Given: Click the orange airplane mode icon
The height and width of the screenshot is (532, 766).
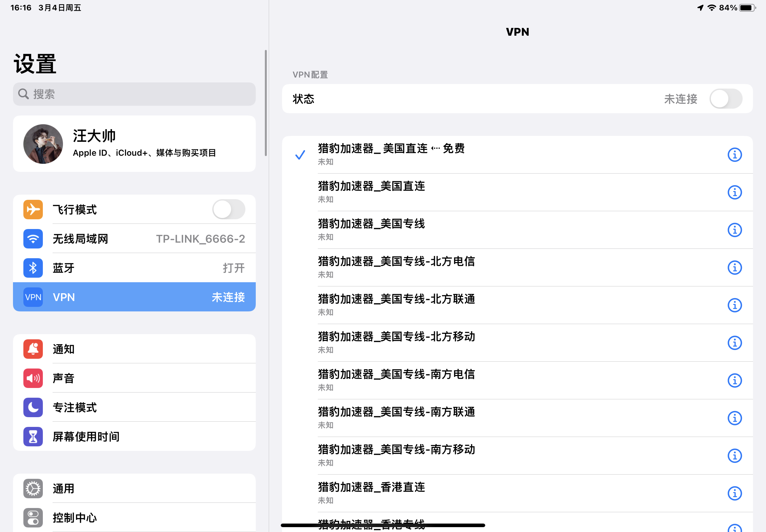Looking at the screenshot, I should click(33, 209).
